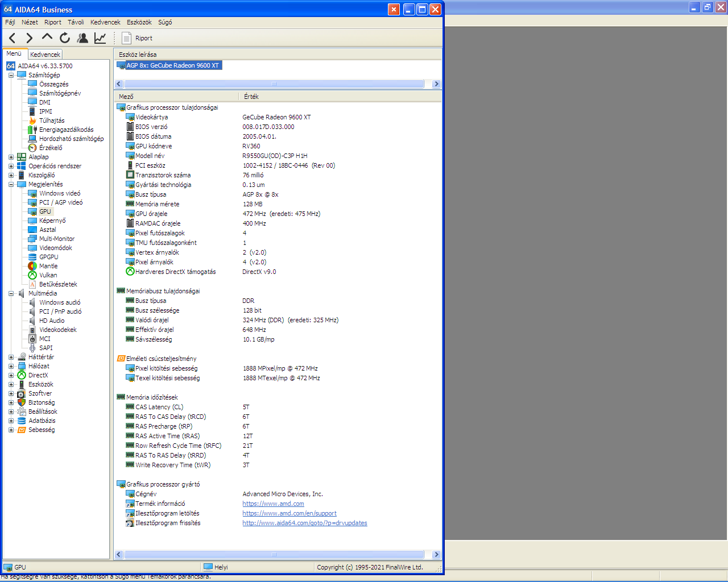This screenshot has width=728, height=582.
Task: Expand the Alaplap tree node
Action: [x=11, y=157]
